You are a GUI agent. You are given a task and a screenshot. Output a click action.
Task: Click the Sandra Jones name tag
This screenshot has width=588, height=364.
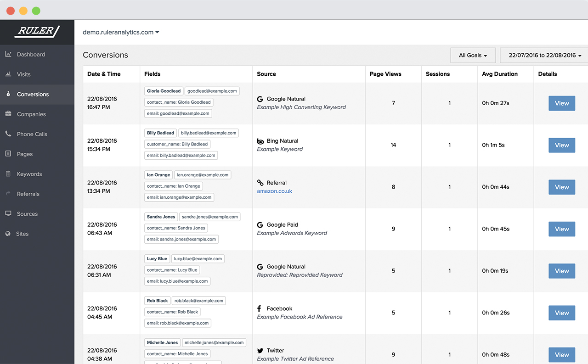click(x=161, y=217)
